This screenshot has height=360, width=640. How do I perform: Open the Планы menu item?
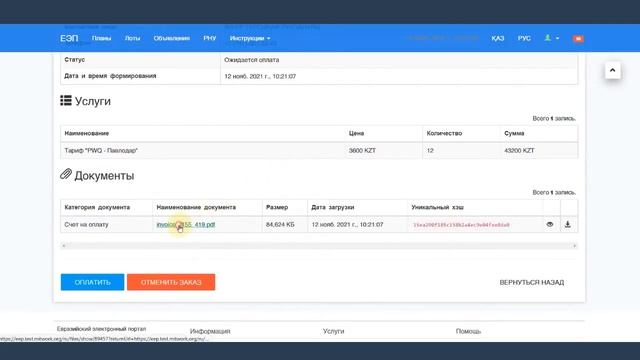pyautogui.click(x=101, y=38)
